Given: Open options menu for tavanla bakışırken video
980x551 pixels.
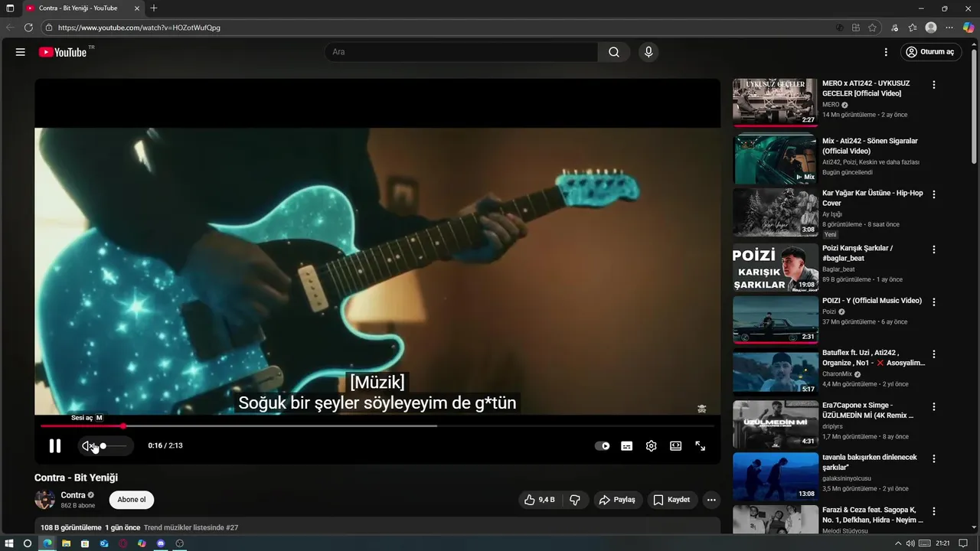Looking at the screenshot, I should 933,458.
